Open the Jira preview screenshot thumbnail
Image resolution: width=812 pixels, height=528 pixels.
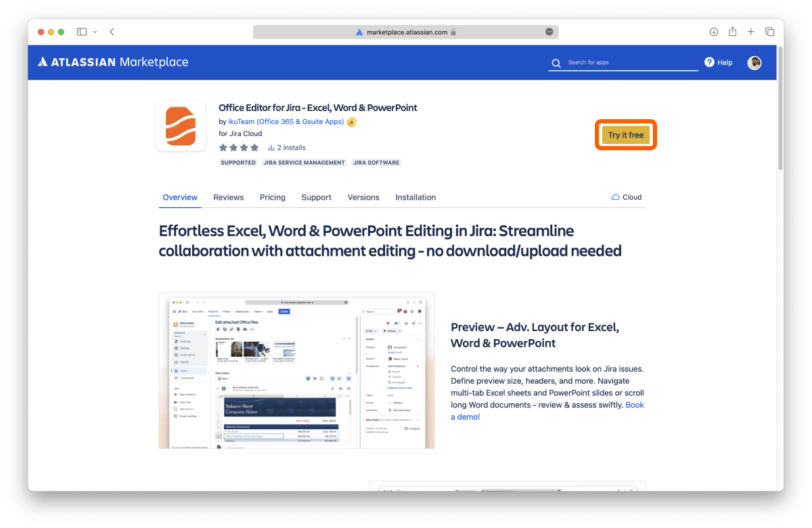[x=296, y=370]
